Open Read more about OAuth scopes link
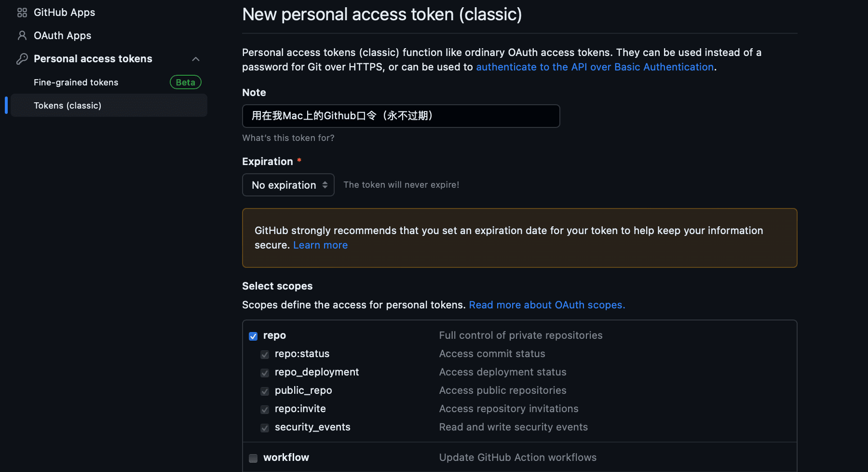The width and height of the screenshot is (868, 472). 547,305
